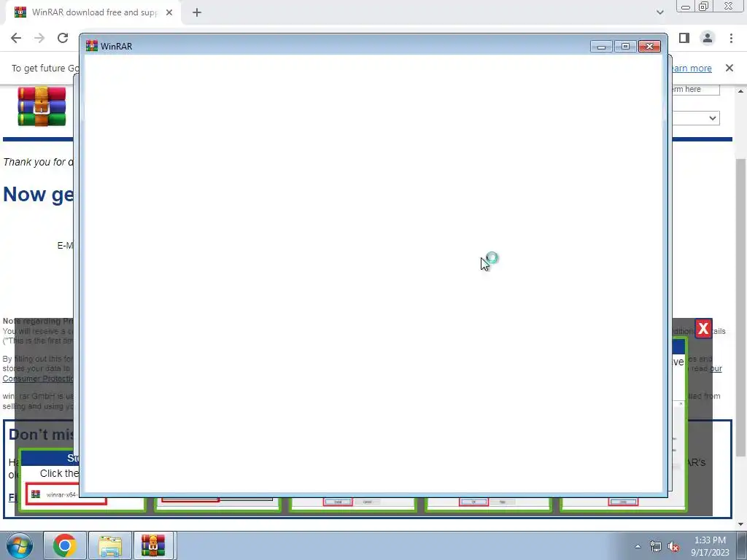
Task: Close the WinRAR window
Action: 649,46
